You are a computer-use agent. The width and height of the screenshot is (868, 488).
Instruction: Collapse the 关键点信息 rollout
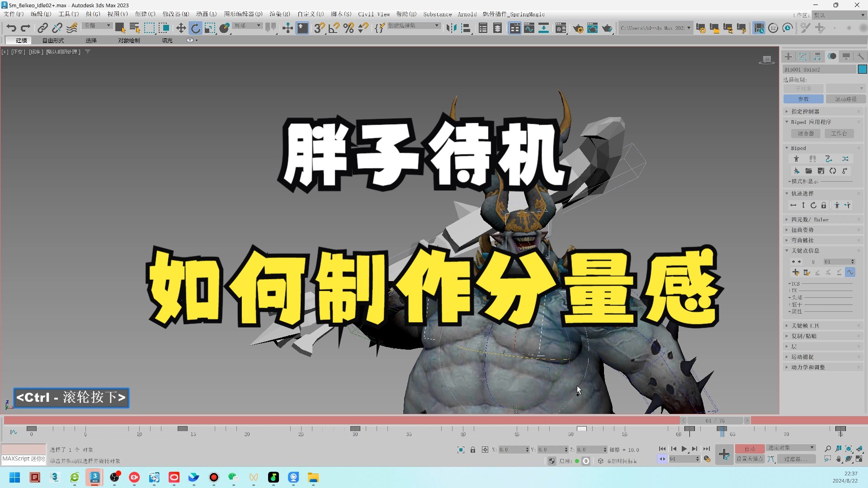(x=805, y=251)
